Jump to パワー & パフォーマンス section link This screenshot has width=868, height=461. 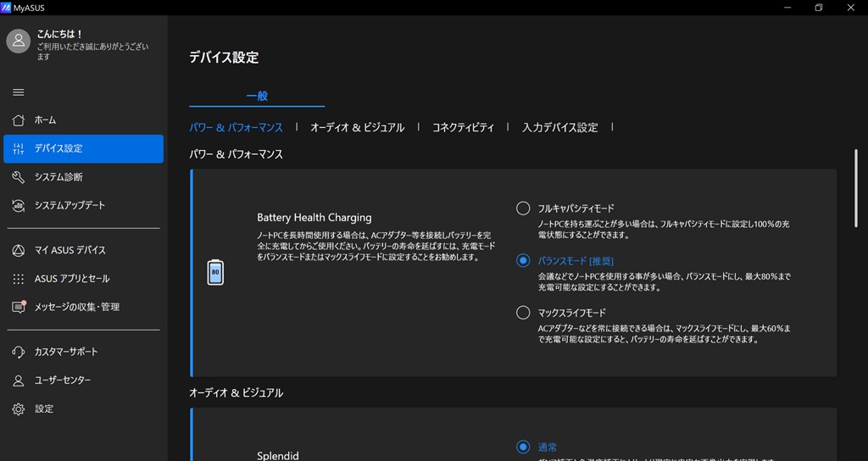tap(236, 127)
